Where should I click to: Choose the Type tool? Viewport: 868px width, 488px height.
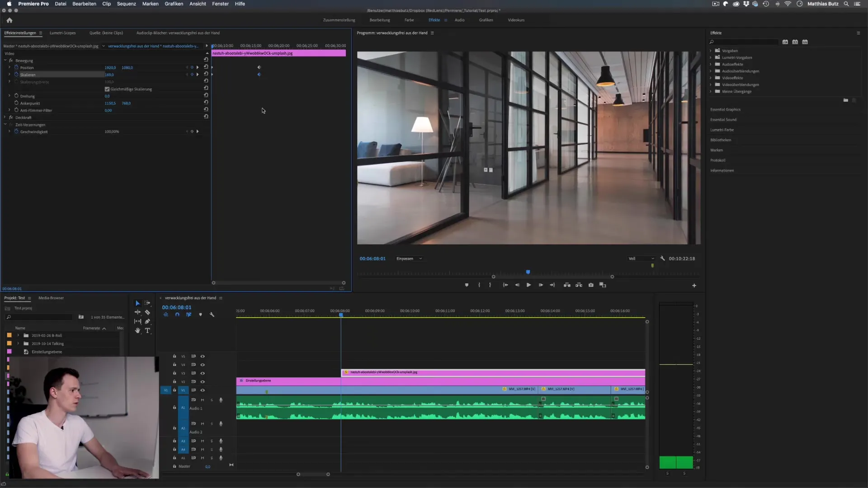147,331
